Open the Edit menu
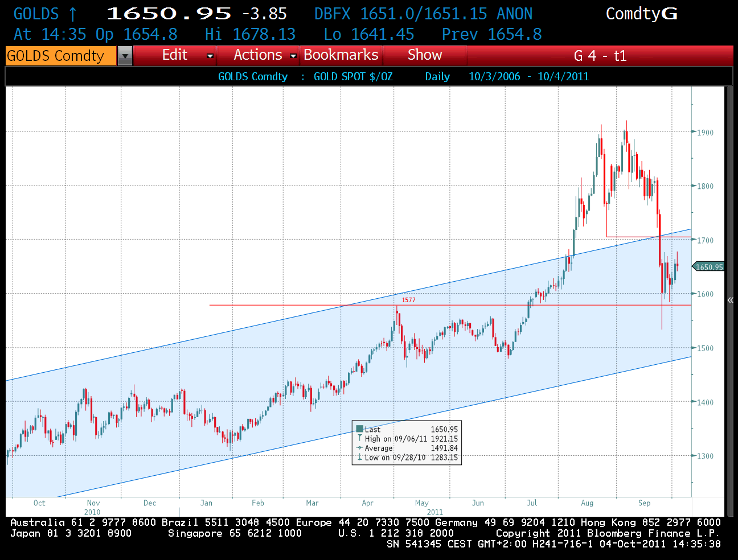This screenshot has height=560, width=738. 174,55
